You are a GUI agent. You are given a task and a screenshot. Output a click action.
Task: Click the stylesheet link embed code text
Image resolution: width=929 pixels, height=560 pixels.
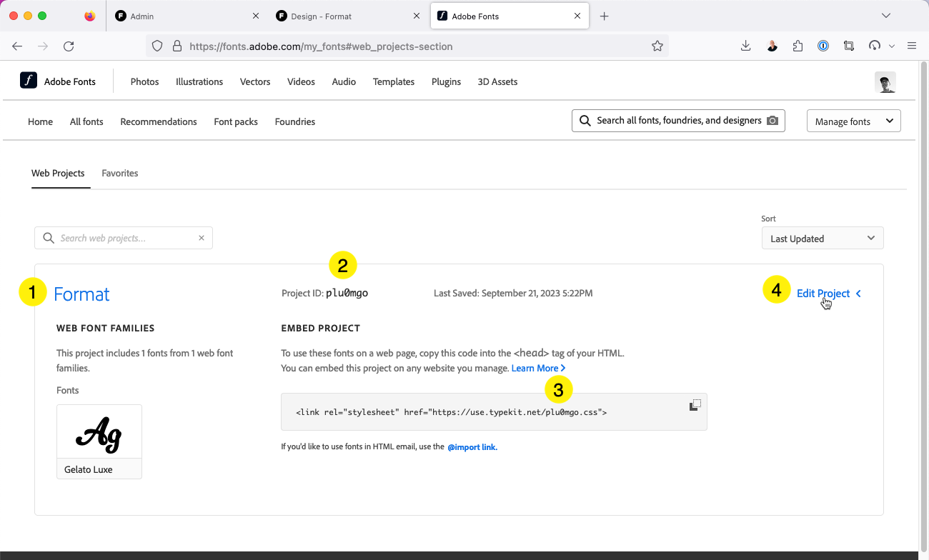pos(452,412)
